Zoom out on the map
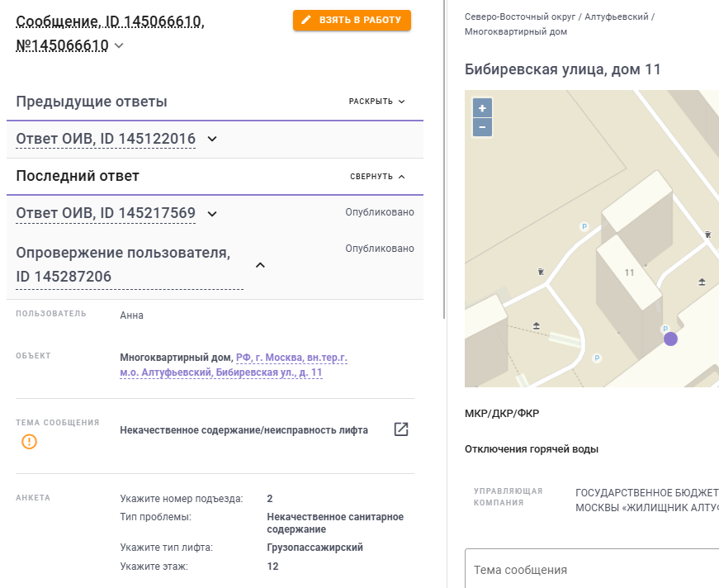 pos(482,127)
